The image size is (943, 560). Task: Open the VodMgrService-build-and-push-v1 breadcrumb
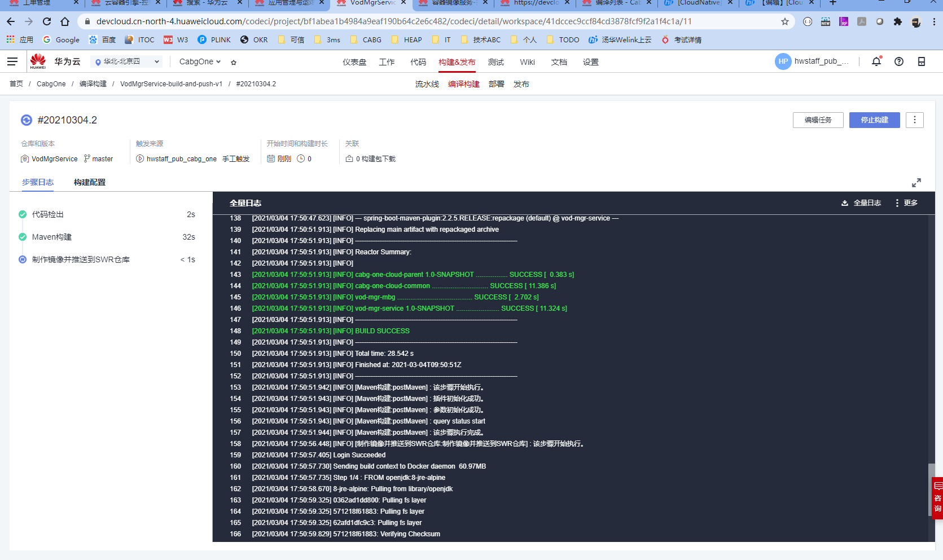click(x=172, y=84)
